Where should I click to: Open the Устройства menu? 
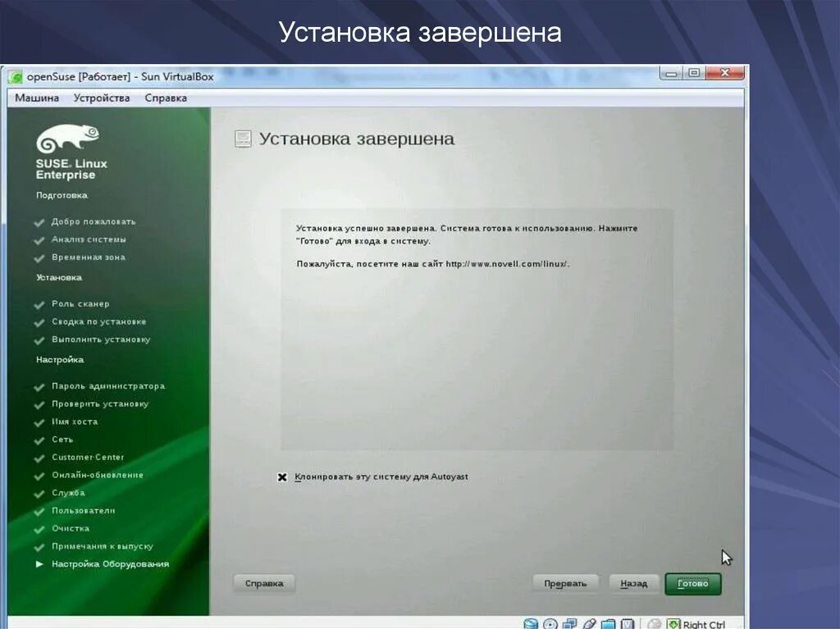click(102, 98)
